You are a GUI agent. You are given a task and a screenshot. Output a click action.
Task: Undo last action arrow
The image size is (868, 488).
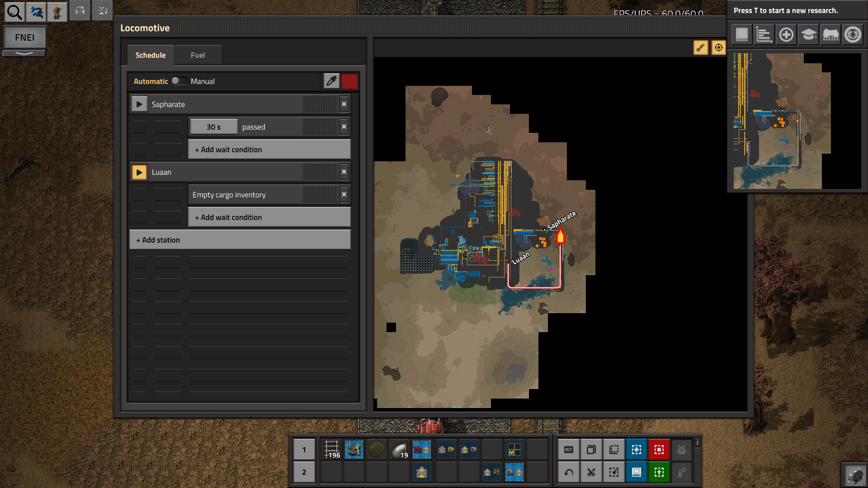coord(569,472)
